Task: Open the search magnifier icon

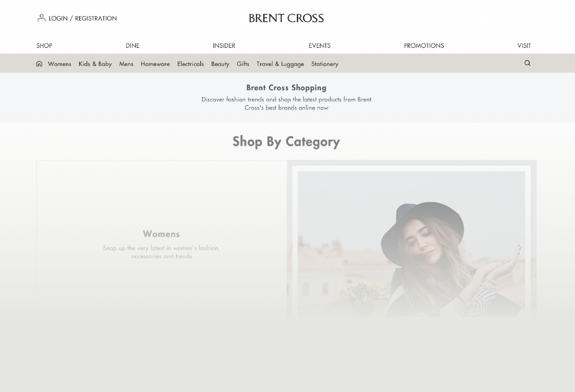Action: [527, 63]
